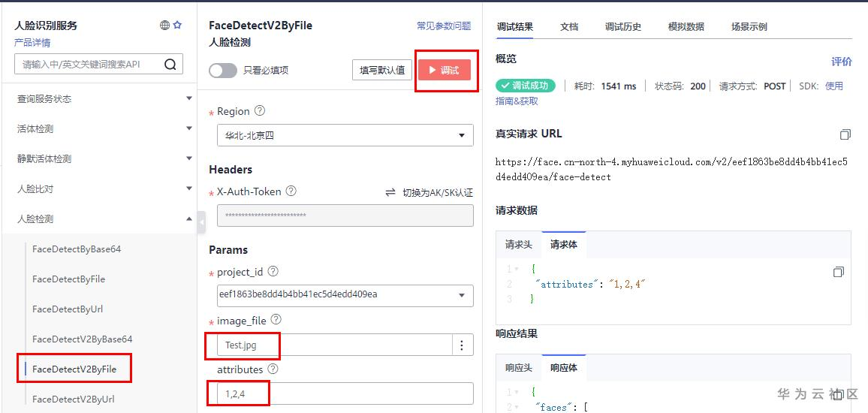
Task: Open the Region help question-mark icon
Action: 259,110
